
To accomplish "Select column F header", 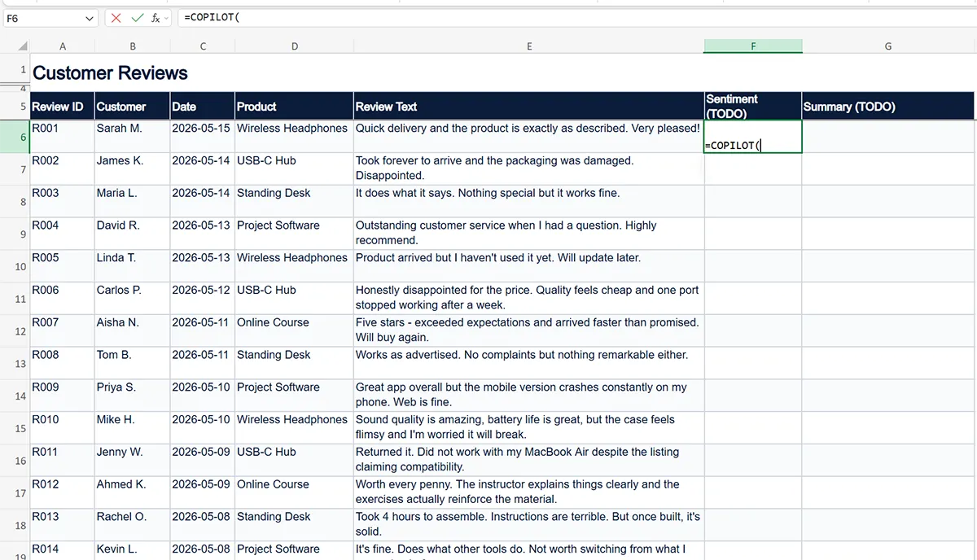I will pyautogui.click(x=753, y=46).
